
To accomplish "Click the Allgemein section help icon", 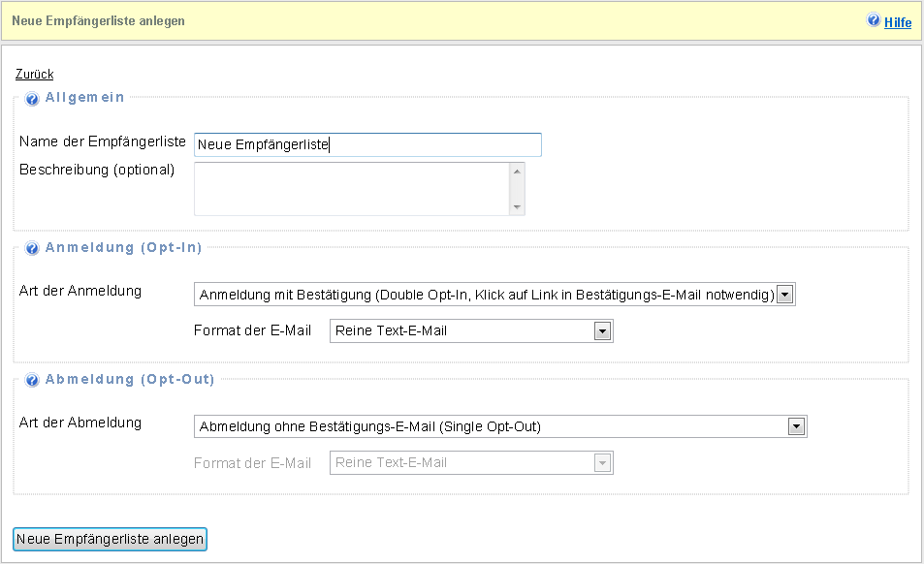I will click(x=32, y=99).
